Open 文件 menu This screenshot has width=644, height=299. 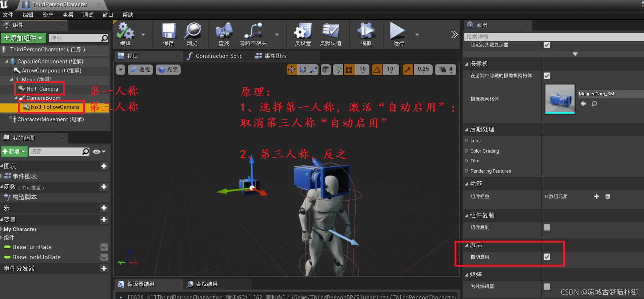(8, 15)
